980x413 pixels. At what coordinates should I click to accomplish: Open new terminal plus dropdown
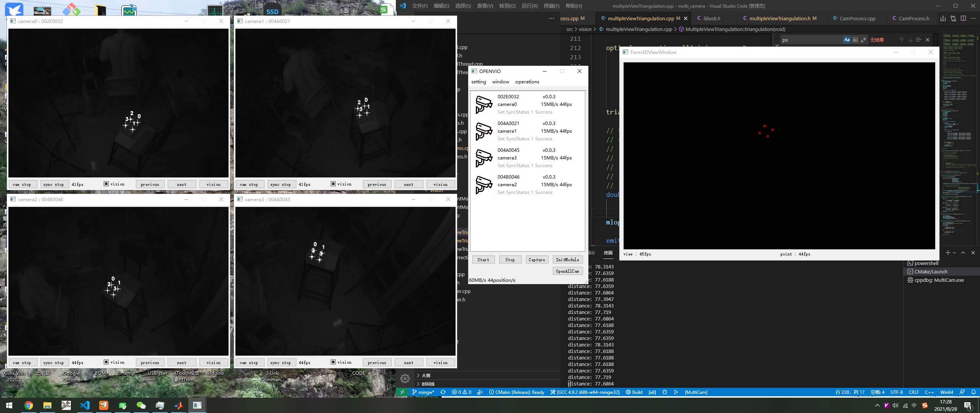tap(951, 253)
